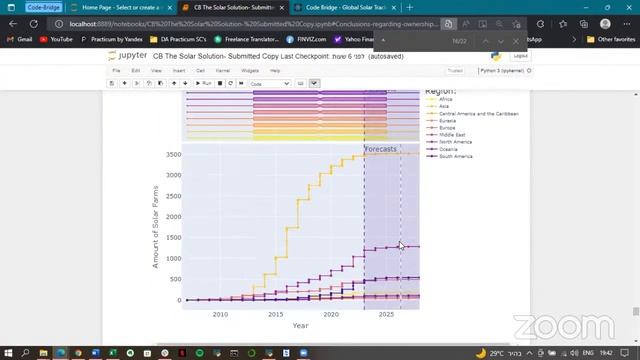The height and width of the screenshot is (360, 640).
Task: Click the Logout button
Action: tap(520, 56)
